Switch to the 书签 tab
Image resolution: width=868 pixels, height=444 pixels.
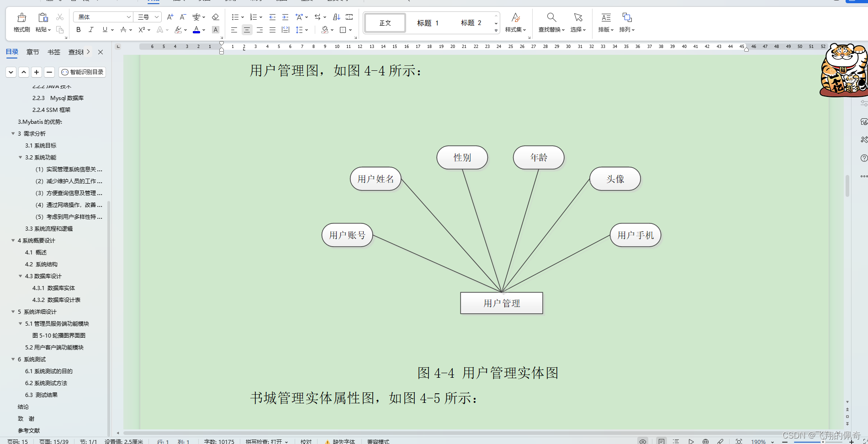pyautogui.click(x=54, y=52)
